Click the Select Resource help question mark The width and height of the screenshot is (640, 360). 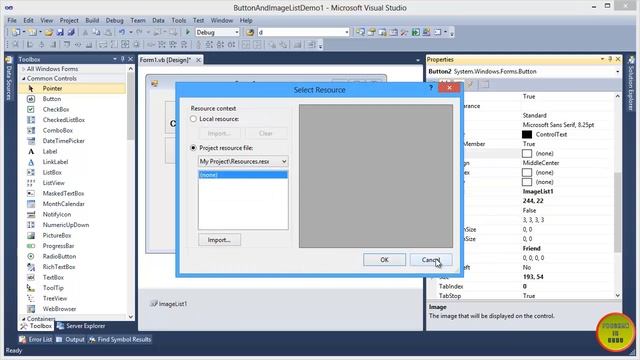(431, 88)
